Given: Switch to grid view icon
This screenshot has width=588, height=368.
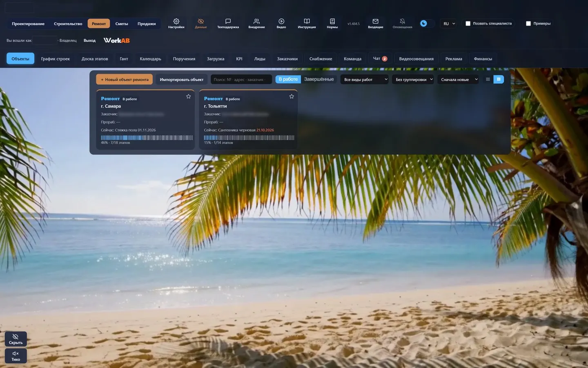Looking at the screenshot, I should [499, 79].
